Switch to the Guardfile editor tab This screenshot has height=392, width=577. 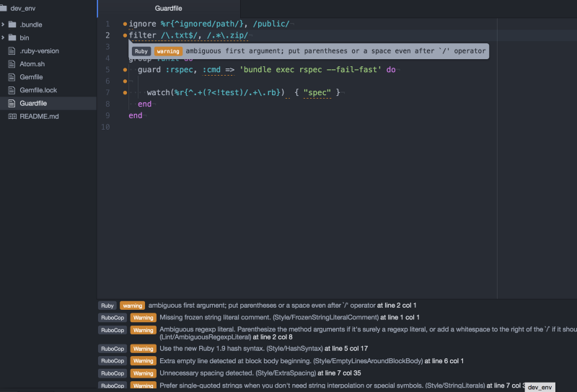pos(169,8)
